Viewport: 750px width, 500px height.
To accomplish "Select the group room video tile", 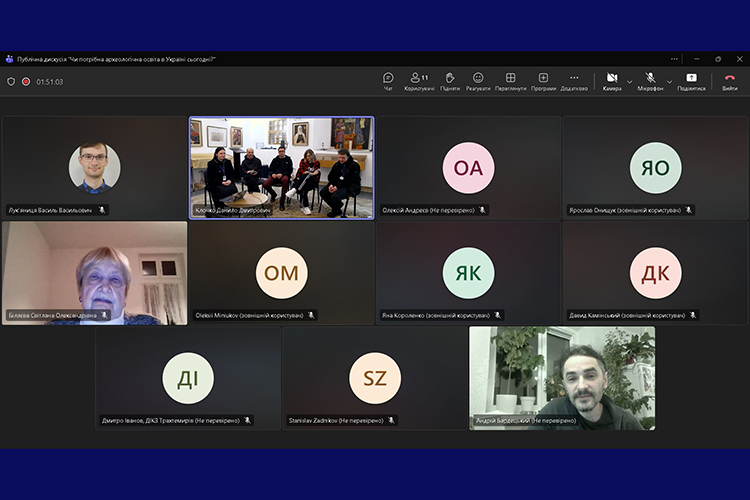I will pos(282,167).
